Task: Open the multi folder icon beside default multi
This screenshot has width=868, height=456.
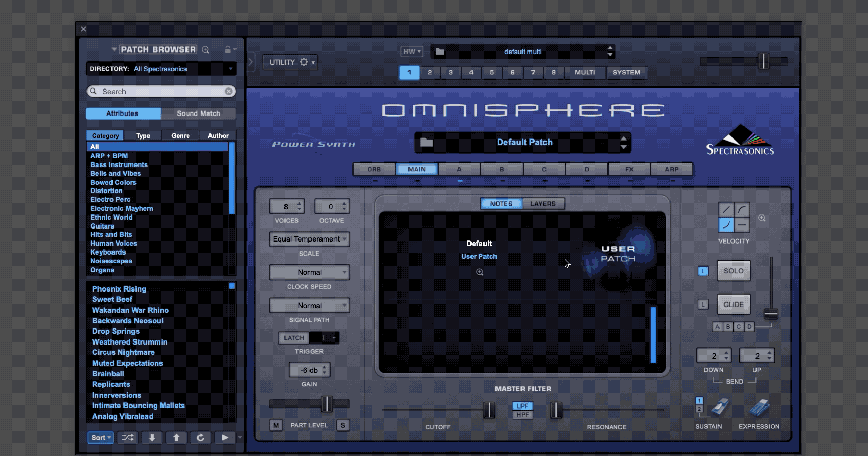Action: click(x=440, y=52)
